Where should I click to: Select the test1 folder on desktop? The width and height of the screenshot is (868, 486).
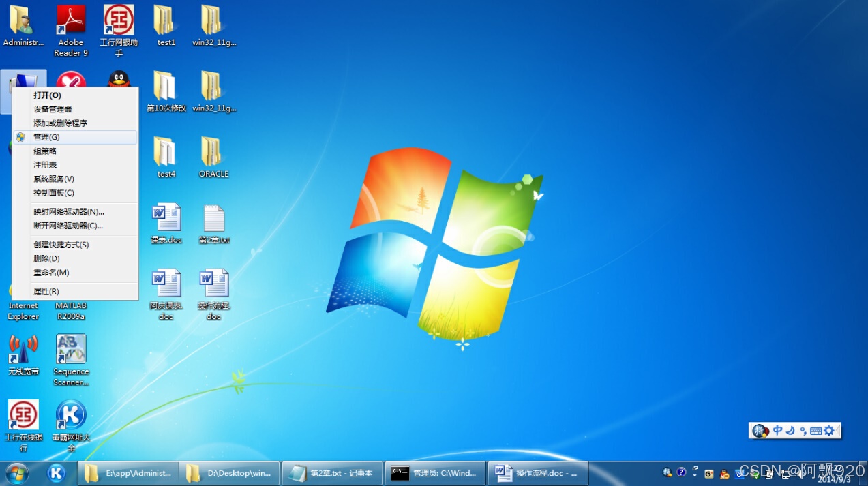tap(166, 26)
